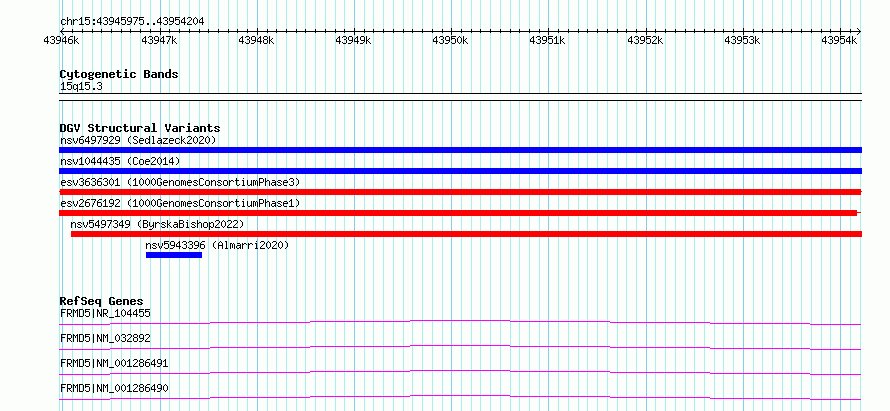Select the 15q15.3 cytogenetic band label

pyautogui.click(x=81, y=87)
